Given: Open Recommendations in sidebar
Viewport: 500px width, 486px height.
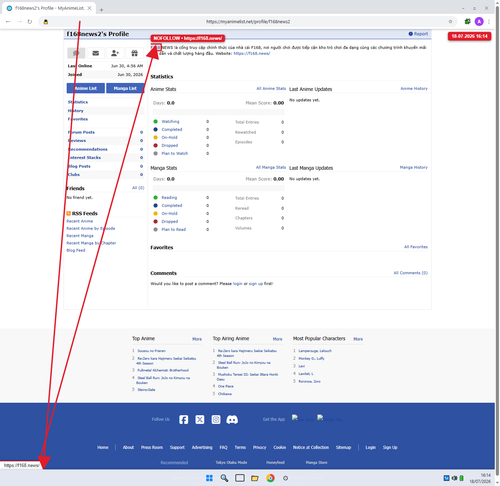Looking at the screenshot, I should click(x=88, y=149).
